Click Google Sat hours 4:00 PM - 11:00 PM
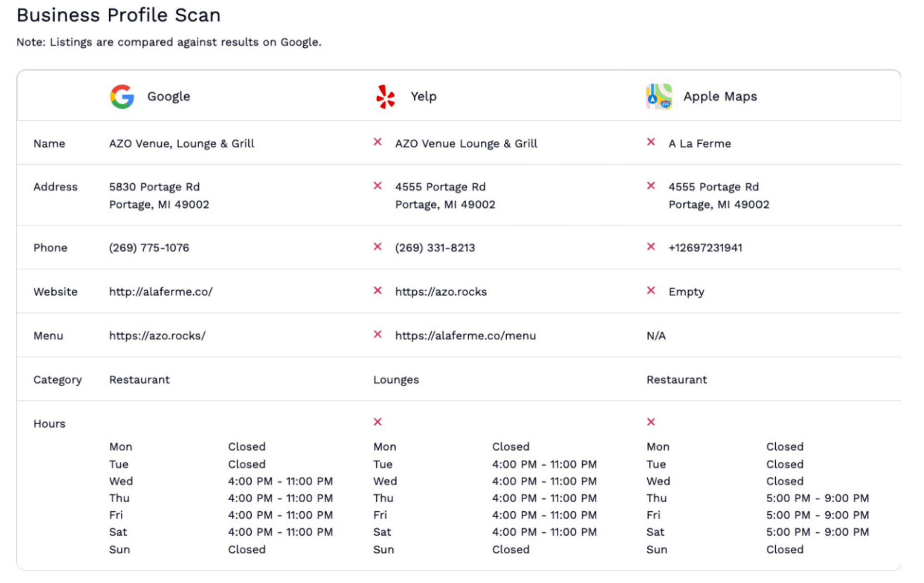This screenshot has height=583, width=924. point(280,532)
